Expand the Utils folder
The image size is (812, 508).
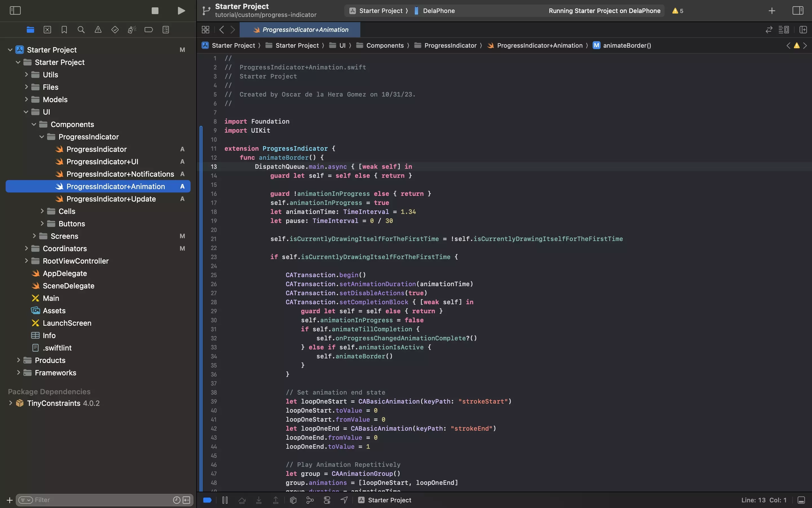click(26, 75)
